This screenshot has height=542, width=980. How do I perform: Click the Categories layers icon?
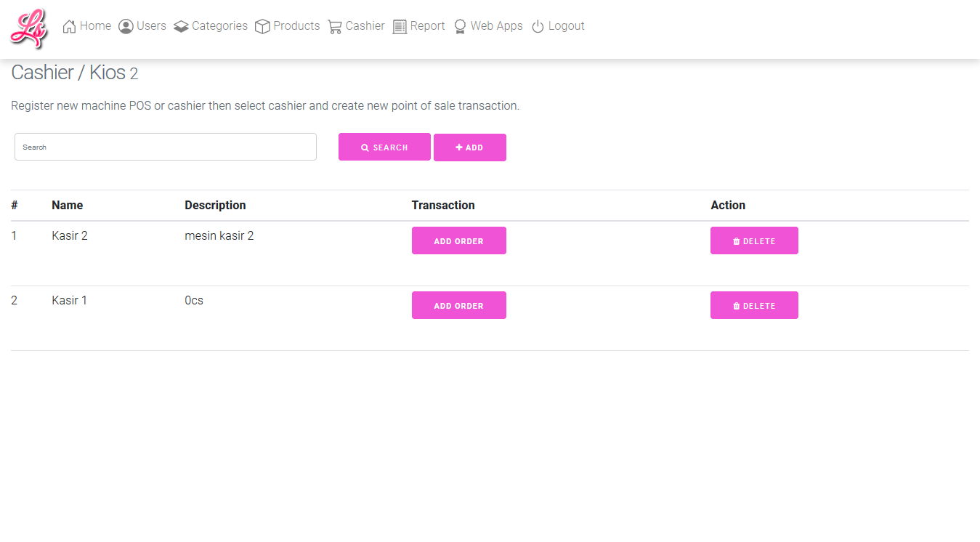click(181, 27)
